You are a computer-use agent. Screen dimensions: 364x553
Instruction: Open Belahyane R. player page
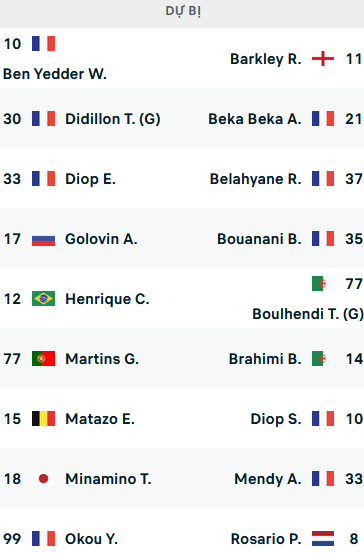(x=256, y=179)
